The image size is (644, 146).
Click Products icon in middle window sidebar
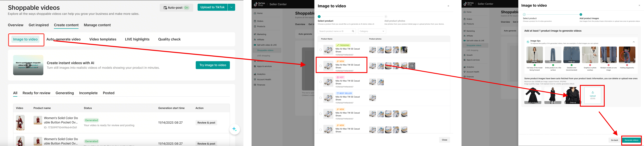point(255,26)
